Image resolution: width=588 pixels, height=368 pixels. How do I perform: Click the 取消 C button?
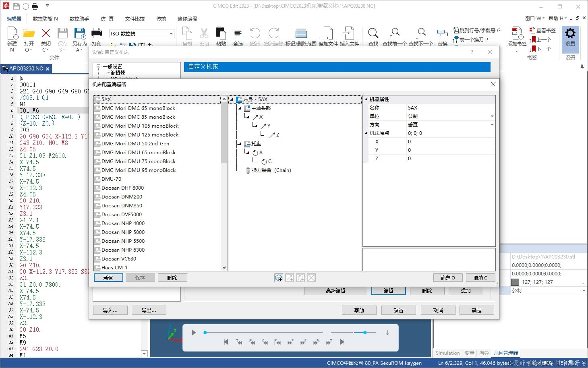(x=480, y=278)
